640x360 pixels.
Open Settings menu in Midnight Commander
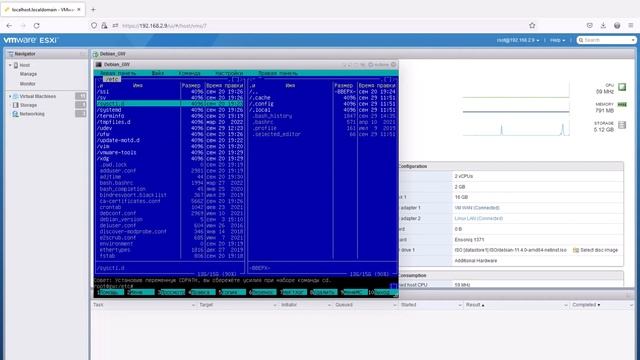[x=229, y=73]
